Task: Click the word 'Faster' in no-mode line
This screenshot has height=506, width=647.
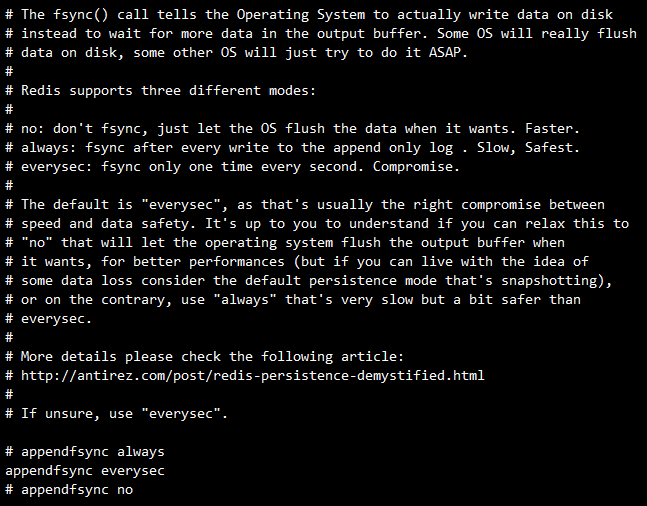Action: [x=549, y=129]
